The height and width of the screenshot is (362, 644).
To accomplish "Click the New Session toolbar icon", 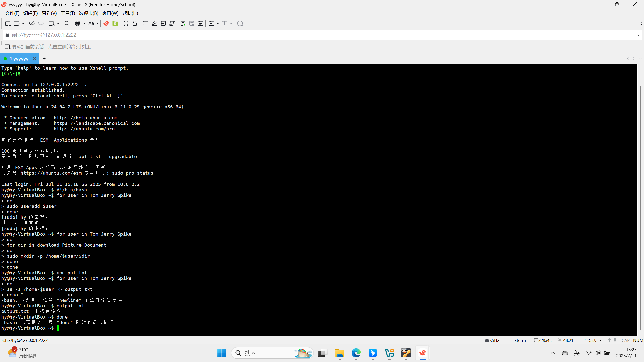I will [8, 23].
